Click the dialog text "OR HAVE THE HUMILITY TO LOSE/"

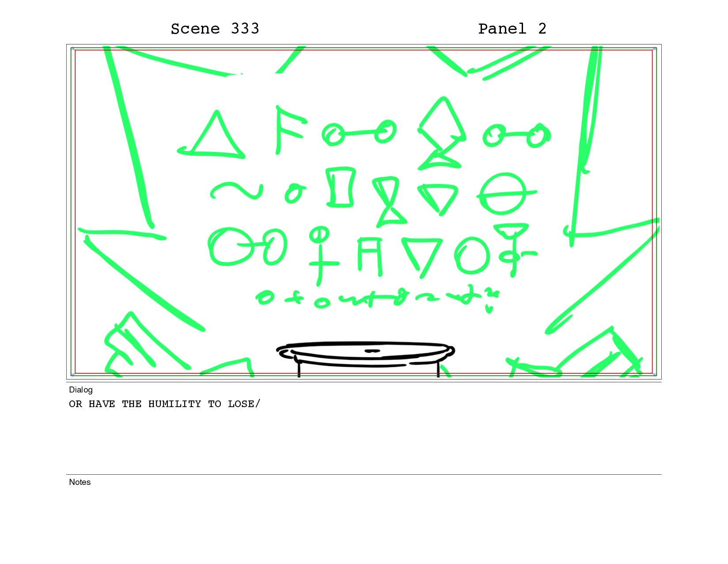(x=164, y=404)
